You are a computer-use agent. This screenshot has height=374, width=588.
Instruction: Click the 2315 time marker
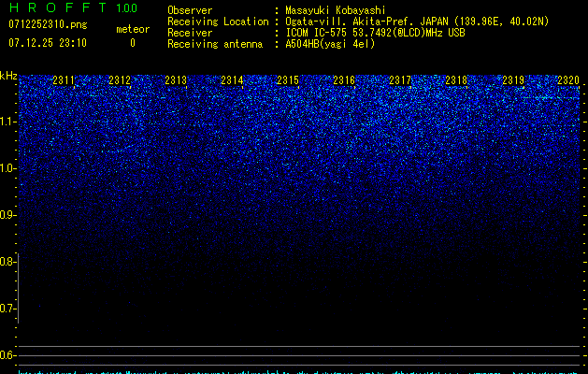[288, 79]
